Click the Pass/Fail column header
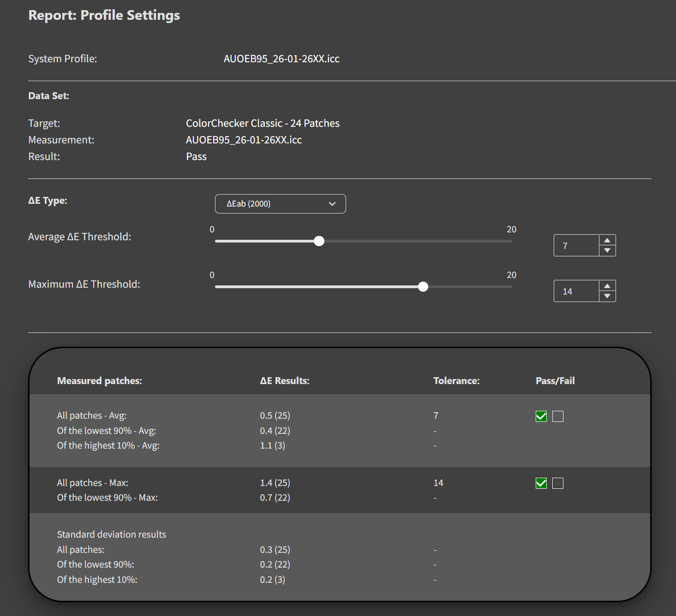Viewport: 676px width, 616px height. coord(555,381)
